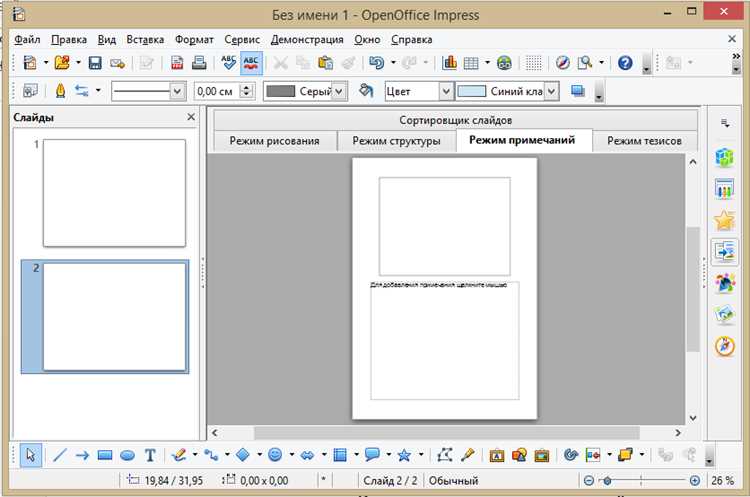
Task: Click the selection arrow tool
Action: point(31,455)
